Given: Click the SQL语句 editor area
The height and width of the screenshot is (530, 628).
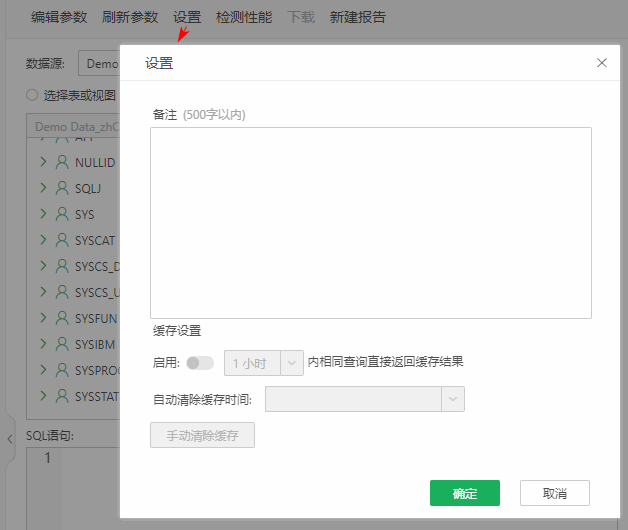Looking at the screenshot, I should [x=73, y=489].
